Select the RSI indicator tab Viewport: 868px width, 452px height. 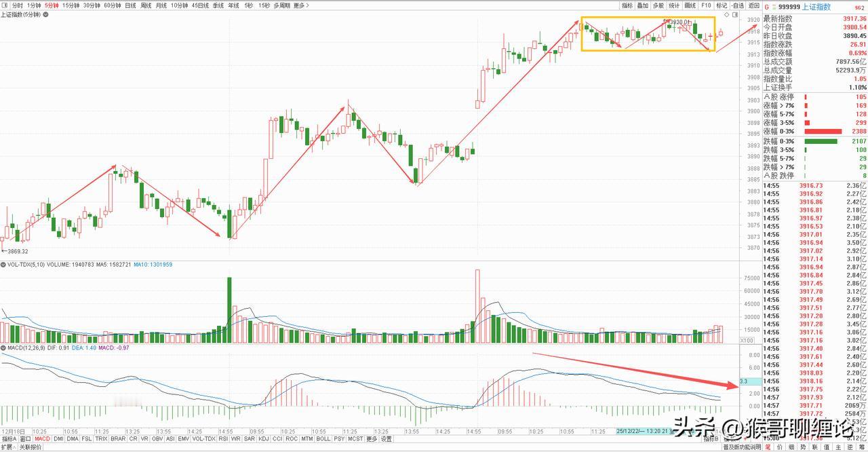(223, 438)
